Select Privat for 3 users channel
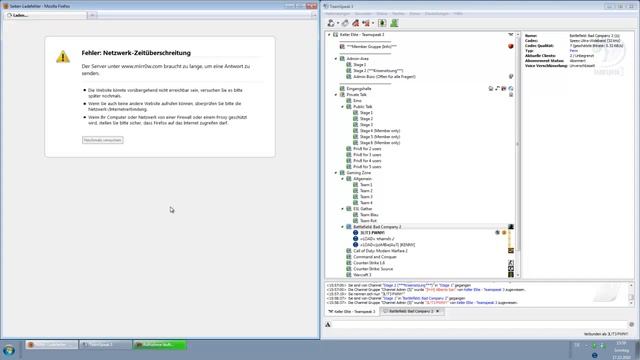Image resolution: width=640 pixels, height=360 pixels. 367,155
